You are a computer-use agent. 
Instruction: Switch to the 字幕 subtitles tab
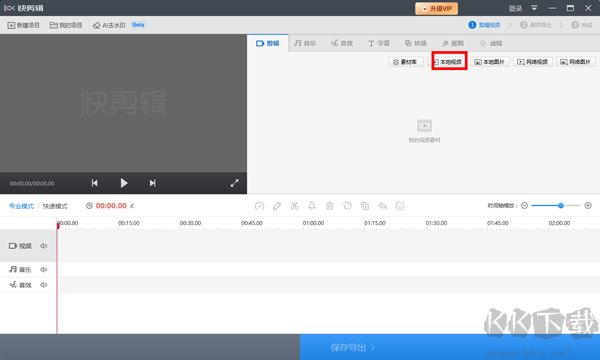379,43
